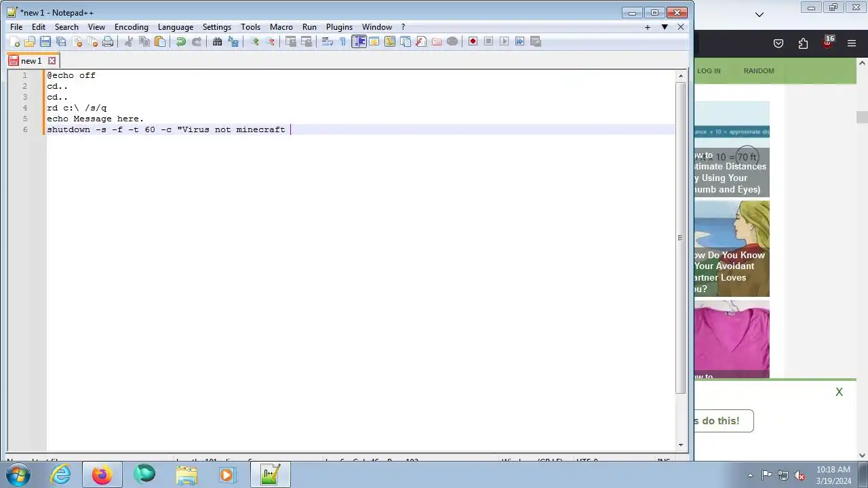Click the Paste clipboard toolbar icon
This screenshot has height=488, width=868.
pyautogui.click(x=160, y=41)
